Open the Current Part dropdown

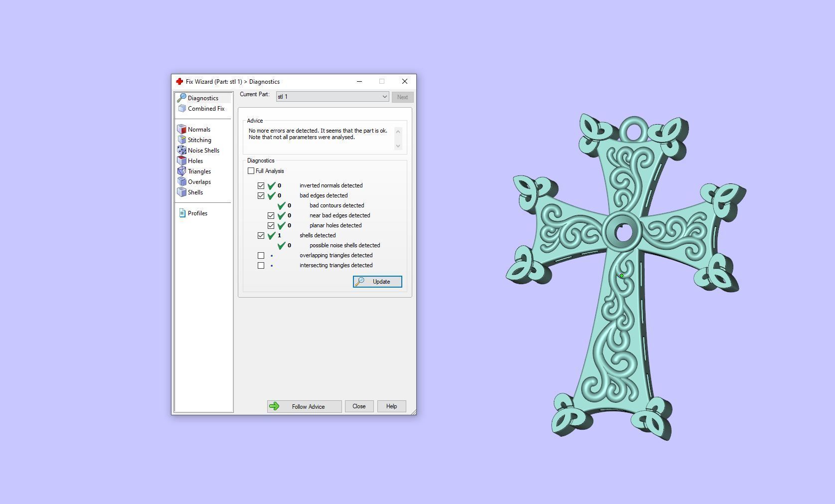tap(333, 97)
